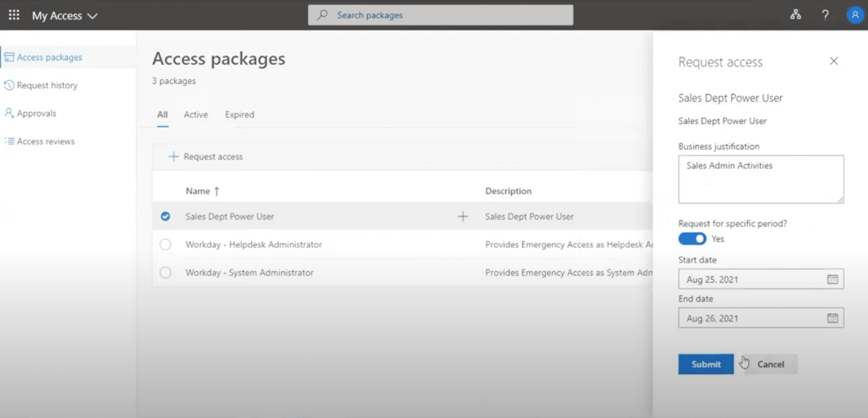Open the app launcher waffle icon
The height and width of the screenshot is (418, 868).
14,14
